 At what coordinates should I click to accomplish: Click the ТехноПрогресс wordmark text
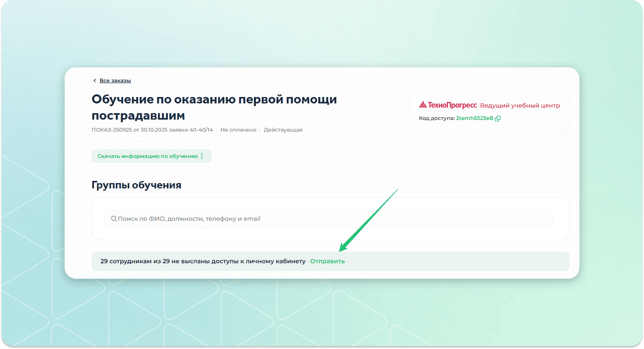coord(452,105)
